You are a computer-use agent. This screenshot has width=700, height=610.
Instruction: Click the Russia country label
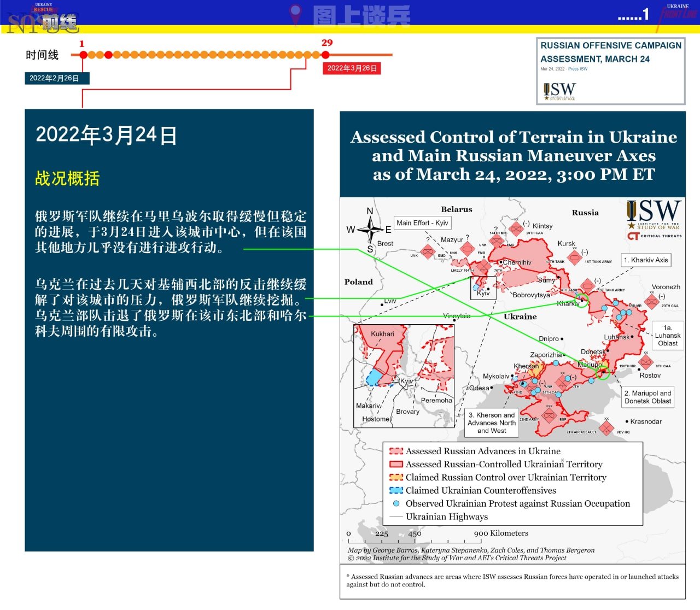click(x=585, y=213)
